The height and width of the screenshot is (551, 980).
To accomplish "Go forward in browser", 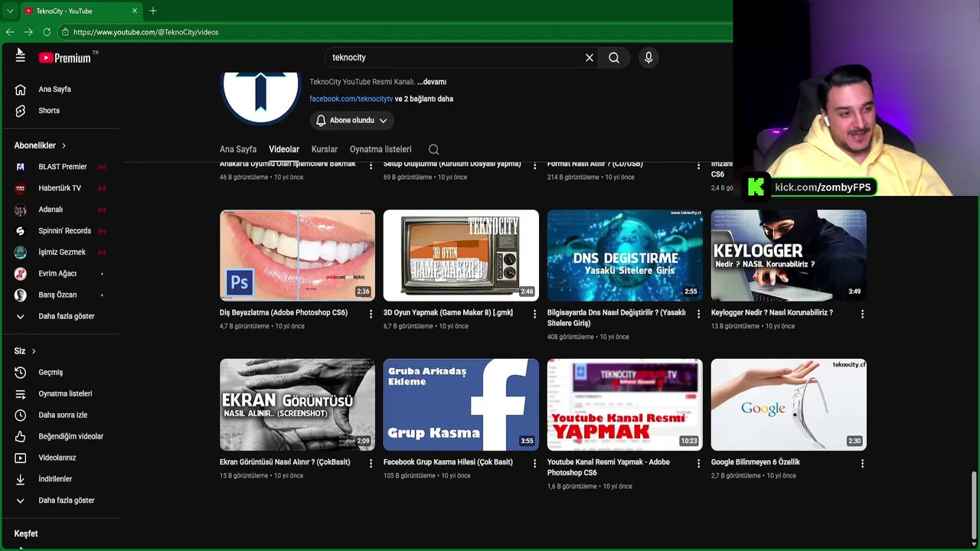I will pyautogui.click(x=28, y=32).
